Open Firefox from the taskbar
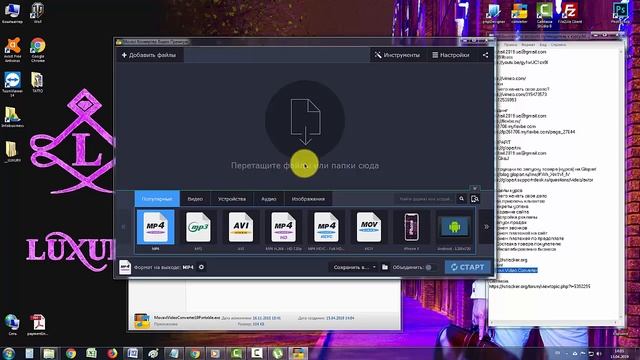 click(x=112, y=353)
